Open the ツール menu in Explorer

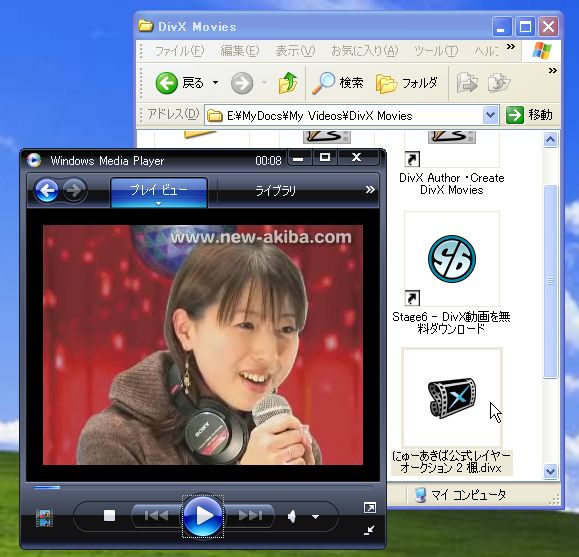tap(436, 51)
